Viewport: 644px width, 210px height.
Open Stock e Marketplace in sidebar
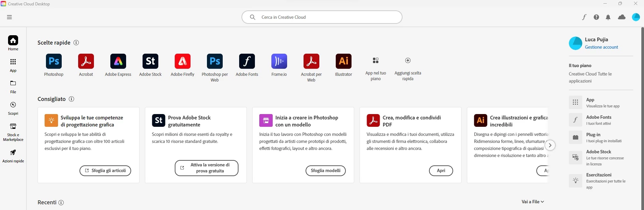(x=13, y=132)
